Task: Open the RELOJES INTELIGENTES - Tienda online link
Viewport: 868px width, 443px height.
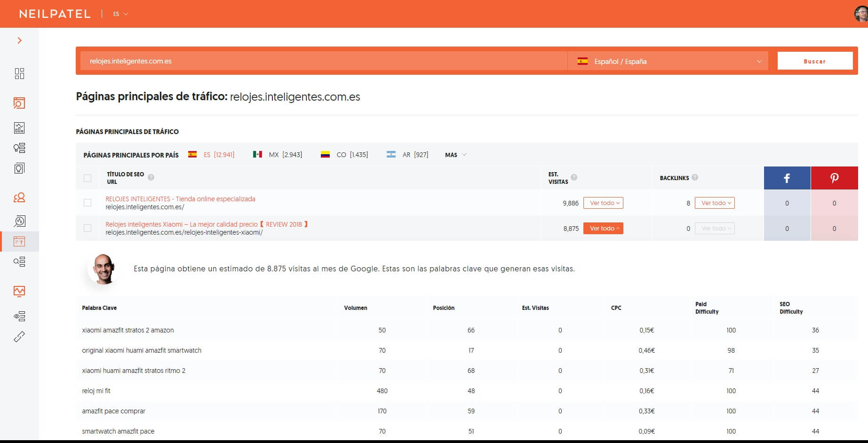Action: pyautogui.click(x=180, y=199)
